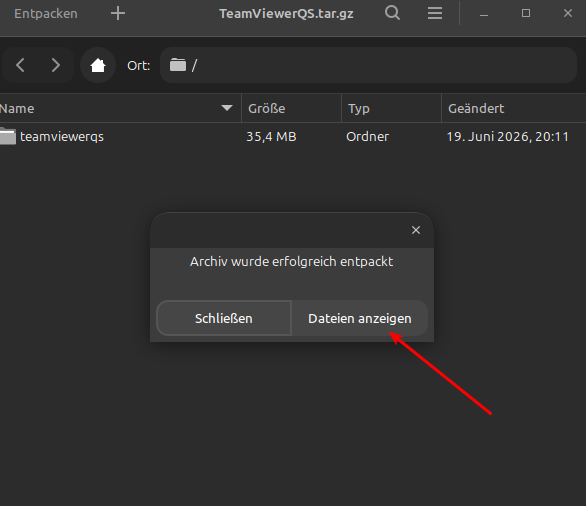Sort by Name column header
Viewport: 586px width, 506px height.
coord(120,108)
